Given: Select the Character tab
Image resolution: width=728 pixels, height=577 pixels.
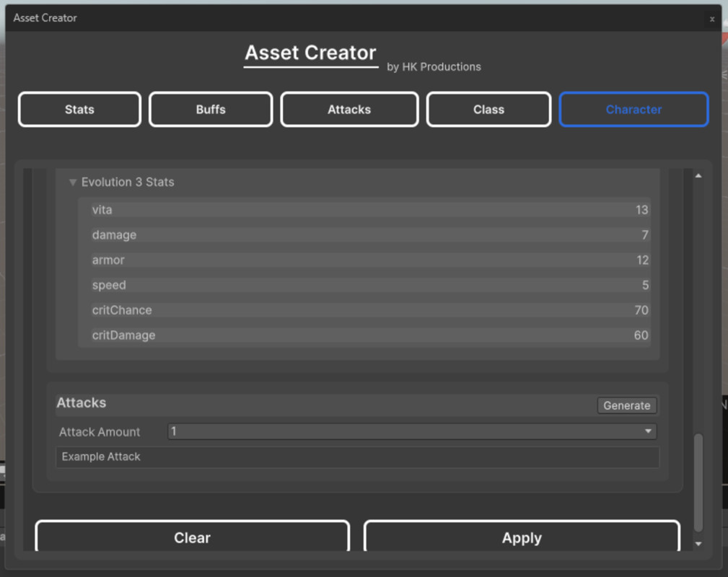Looking at the screenshot, I should (633, 109).
